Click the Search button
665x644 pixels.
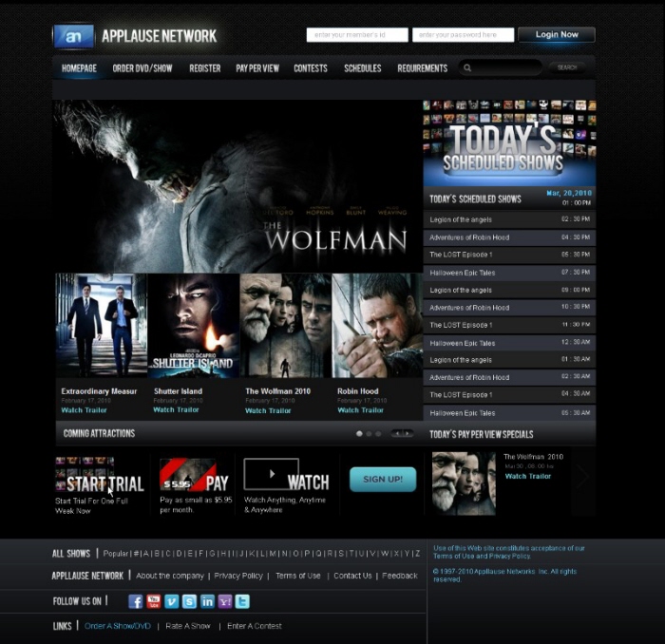[x=567, y=67]
